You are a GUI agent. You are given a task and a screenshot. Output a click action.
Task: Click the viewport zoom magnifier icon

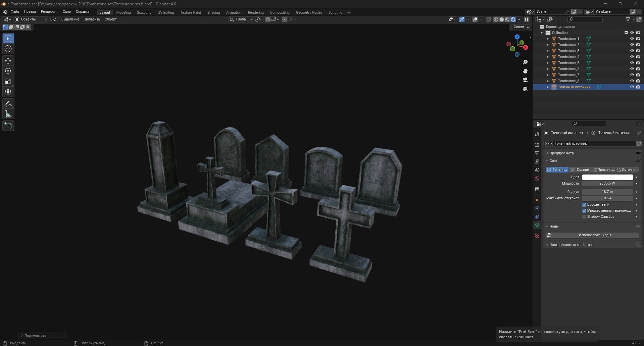click(525, 62)
